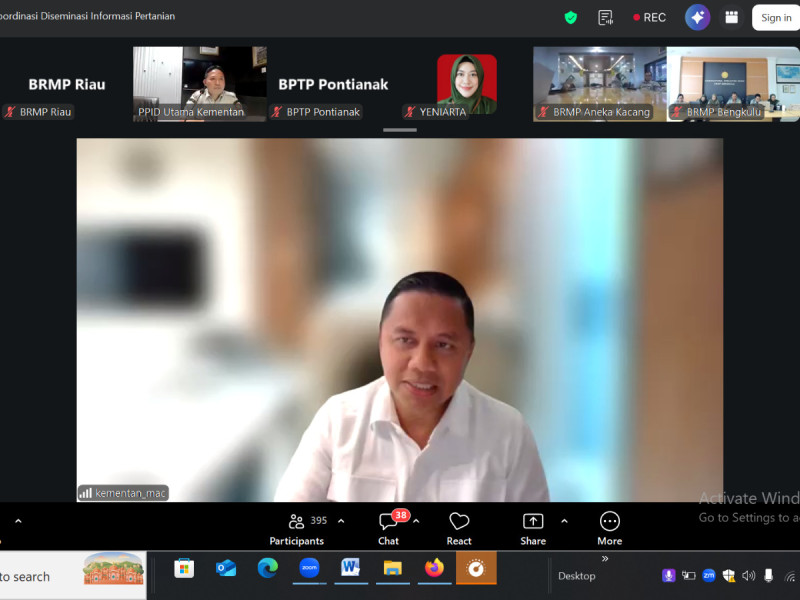Click the REC recording indicator
800x600 pixels.
[649, 18]
